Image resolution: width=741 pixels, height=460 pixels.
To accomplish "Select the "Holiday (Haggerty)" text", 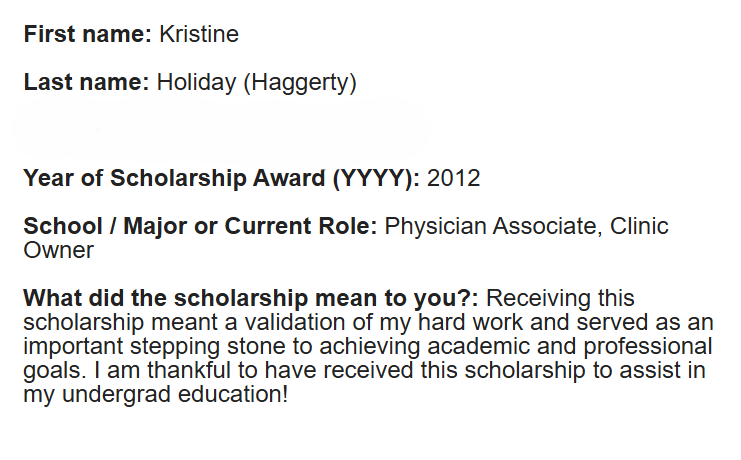I will tap(257, 83).
